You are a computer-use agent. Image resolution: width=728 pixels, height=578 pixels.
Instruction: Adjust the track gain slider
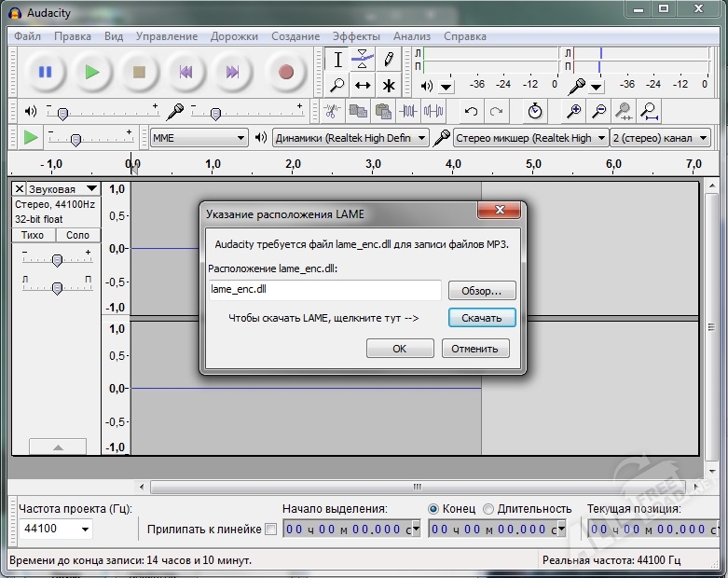point(57,260)
